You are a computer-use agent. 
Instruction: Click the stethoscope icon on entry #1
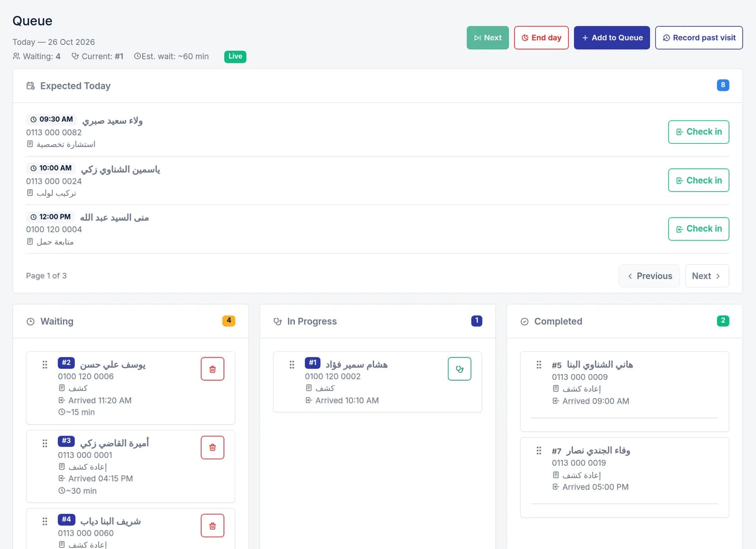459,369
